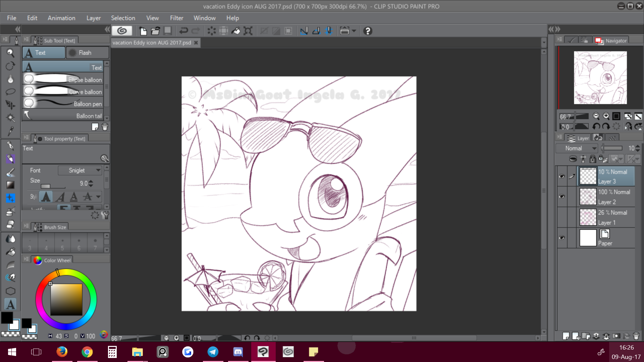Click the New file icon in toolbar
This screenshot has height=362, width=644.
click(143, 31)
